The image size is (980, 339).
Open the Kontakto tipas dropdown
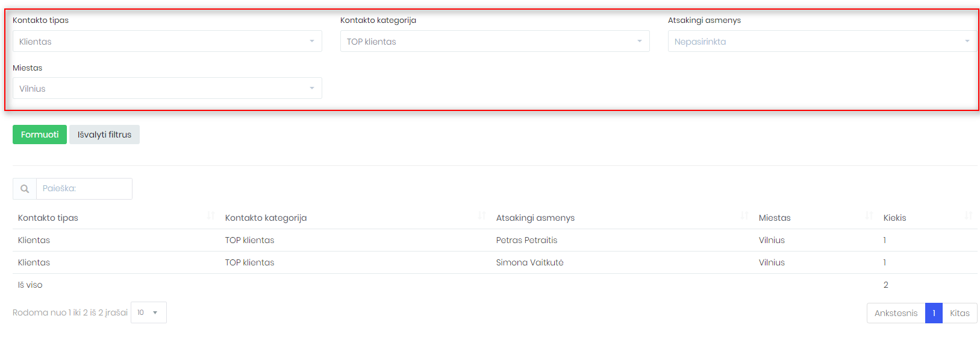(167, 41)
